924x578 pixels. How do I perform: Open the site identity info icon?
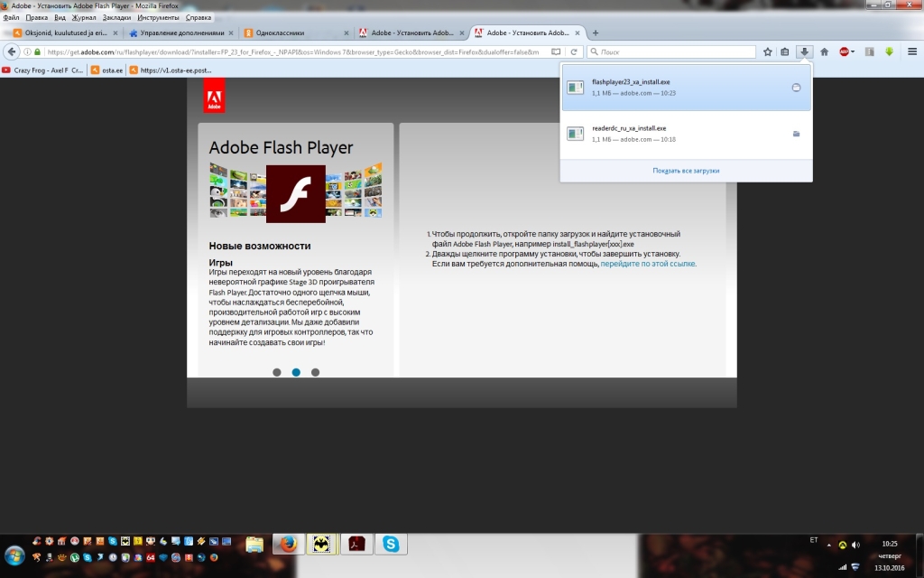click(x=27, y=51)
